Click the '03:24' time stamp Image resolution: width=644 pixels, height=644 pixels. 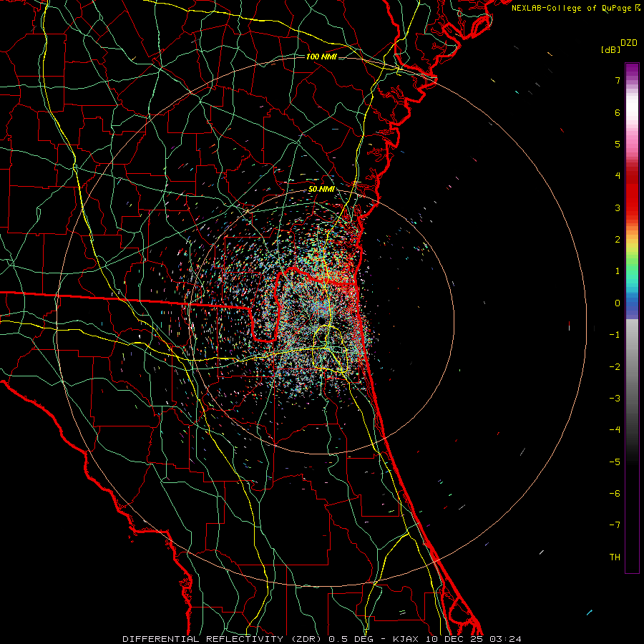click(505, 639)
